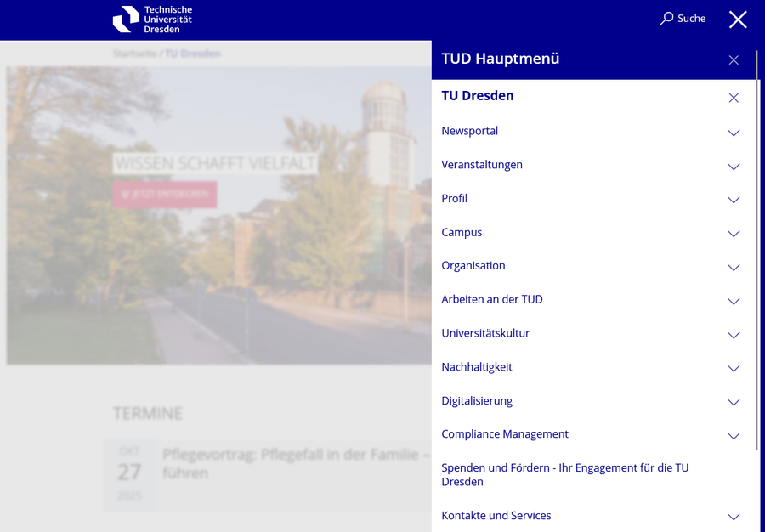Click the Startseite breadcrumb link
This screenshot has height=532, width=765.
[x=134, y=54]
